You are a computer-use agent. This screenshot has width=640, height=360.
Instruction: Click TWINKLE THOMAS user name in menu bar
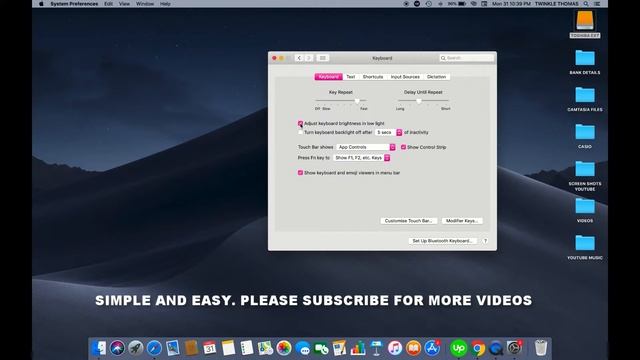[x=556, y=4]
